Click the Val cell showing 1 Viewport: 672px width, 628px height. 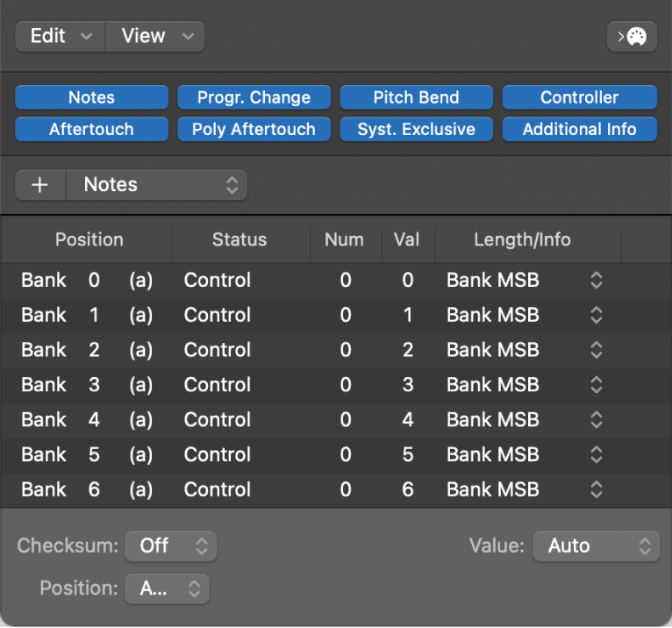408,315
